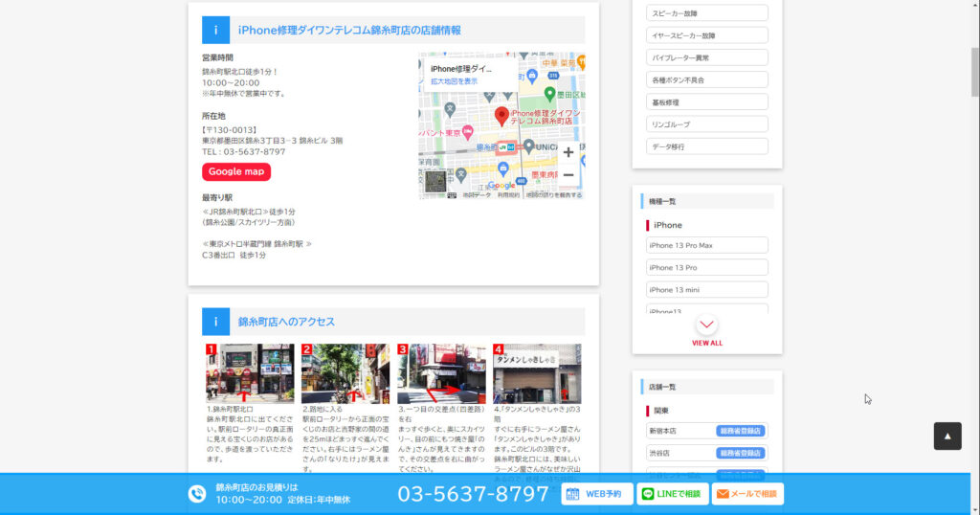The image size is (980, 515).
Task: Select 各種ボタン不具合 repair item
Action: point(707,80)
